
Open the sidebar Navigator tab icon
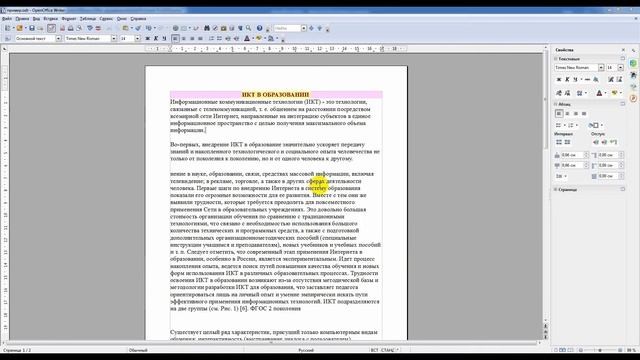point(633,99)
